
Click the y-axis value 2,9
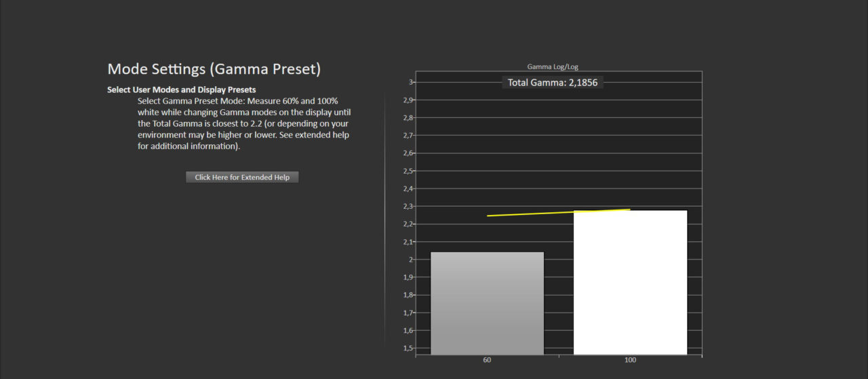[x=407, y=100]
